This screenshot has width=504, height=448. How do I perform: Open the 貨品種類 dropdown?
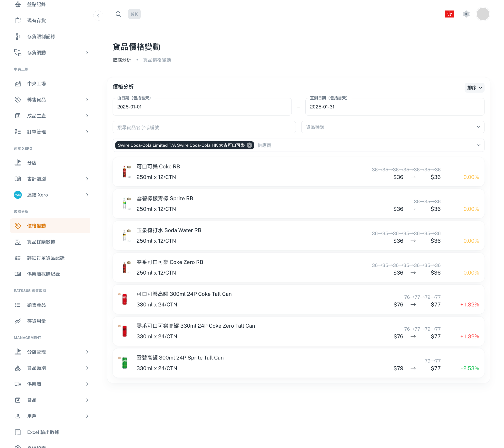point(393,127)
